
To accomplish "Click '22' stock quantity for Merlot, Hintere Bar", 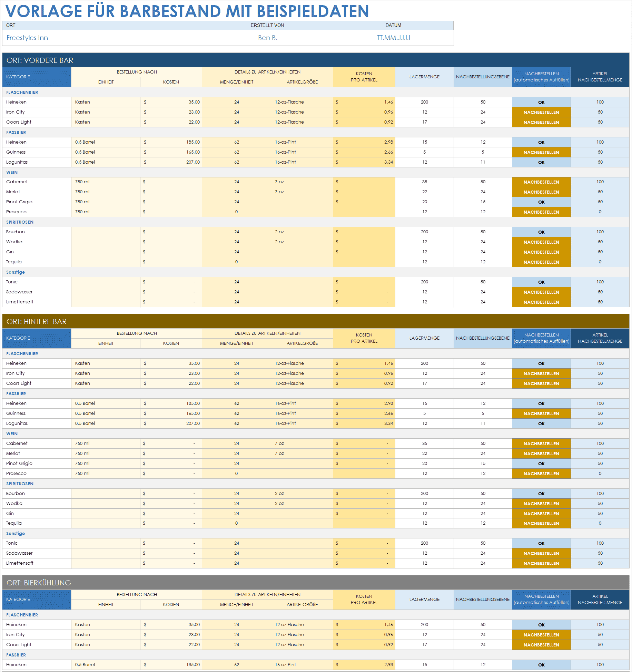I will pos(424,453).
